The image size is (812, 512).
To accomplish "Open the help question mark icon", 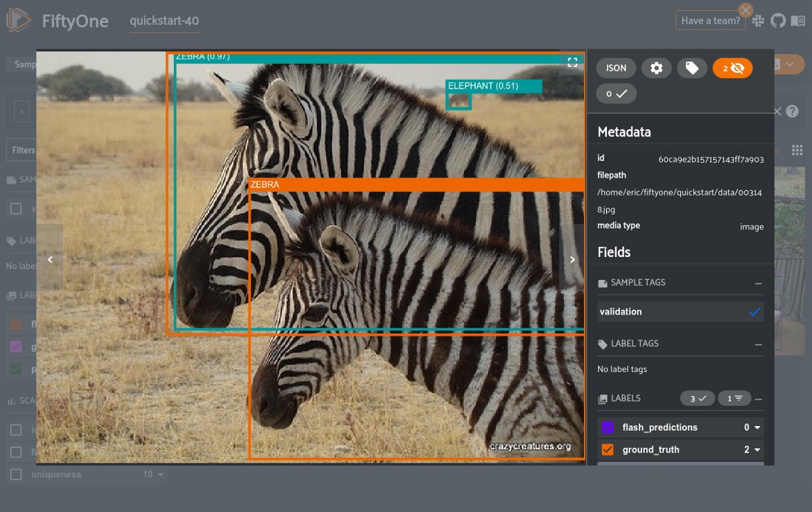I will click(792, 112).
